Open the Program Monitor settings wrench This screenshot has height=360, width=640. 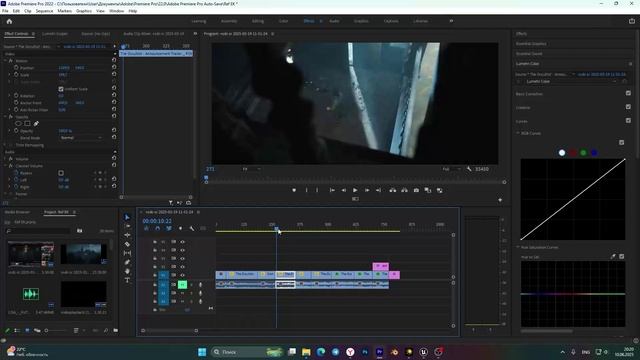pos(469,169)
